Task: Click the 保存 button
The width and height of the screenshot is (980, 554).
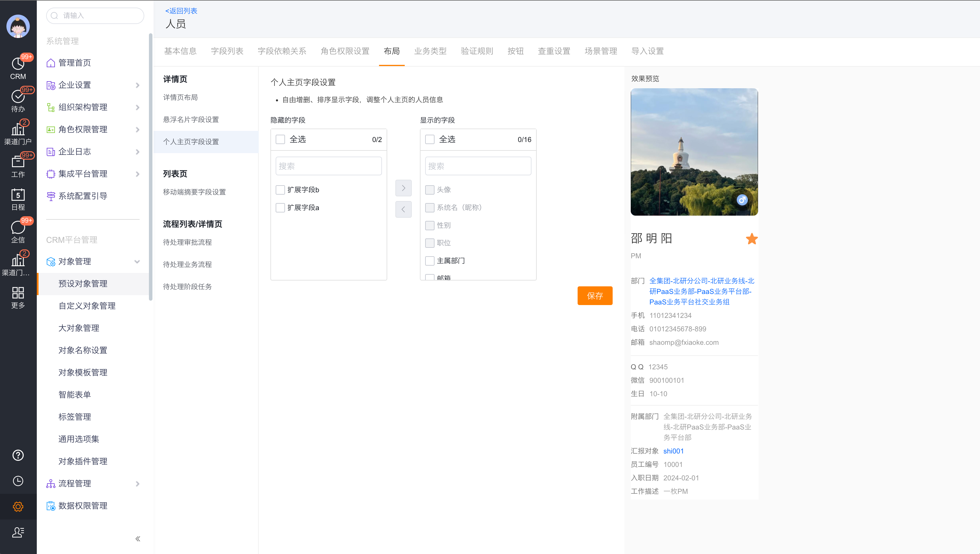Action: tap(595, 295)
